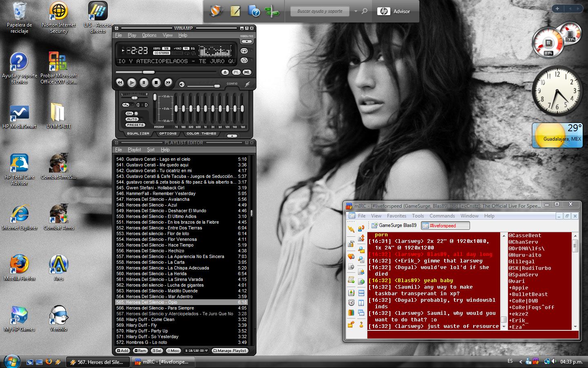
Task: Mute Winamp using the speaker icon
Action: point(182,85)
